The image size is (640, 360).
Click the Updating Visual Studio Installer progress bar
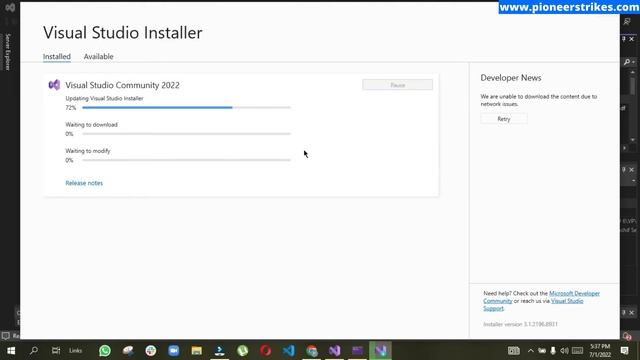(187, 107)
